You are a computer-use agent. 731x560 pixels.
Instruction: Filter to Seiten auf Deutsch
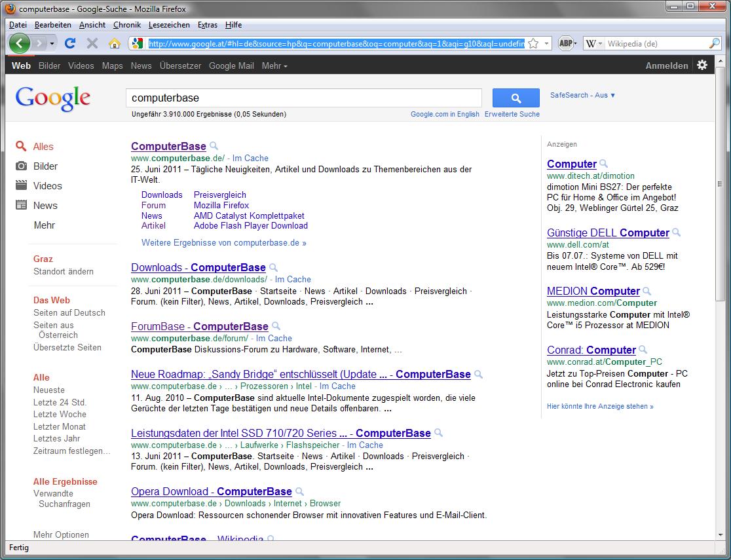[69, 313]
